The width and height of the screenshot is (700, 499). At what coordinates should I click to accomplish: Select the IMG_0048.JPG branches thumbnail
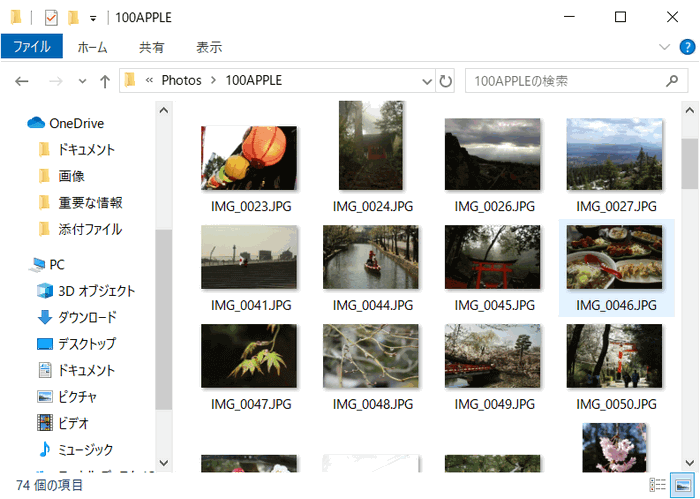coord(371,356)
